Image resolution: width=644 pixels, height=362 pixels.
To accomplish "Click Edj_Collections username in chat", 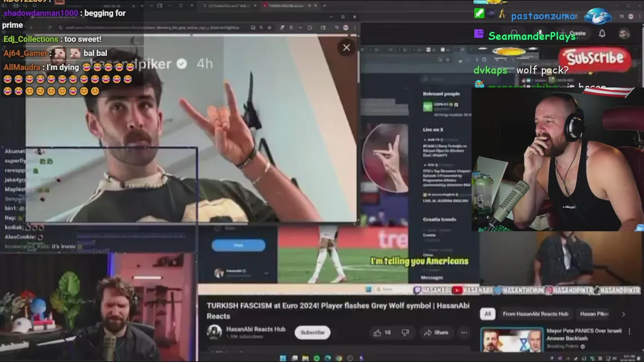I will click(31, 39).
